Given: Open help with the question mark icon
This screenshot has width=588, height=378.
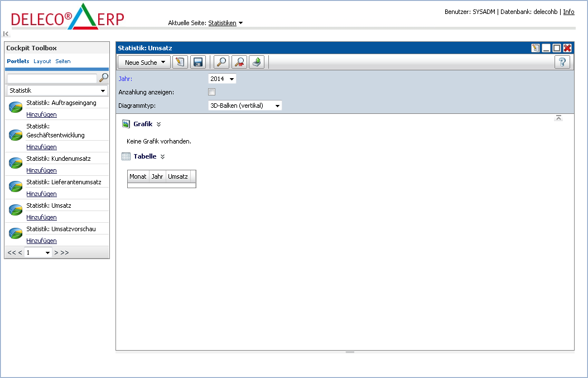Looking at the screenshot, I should [562, 62].
